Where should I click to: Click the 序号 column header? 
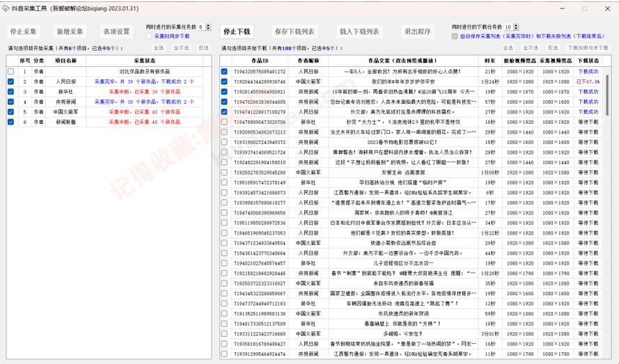pyautogui.click(x=25, y=61)
